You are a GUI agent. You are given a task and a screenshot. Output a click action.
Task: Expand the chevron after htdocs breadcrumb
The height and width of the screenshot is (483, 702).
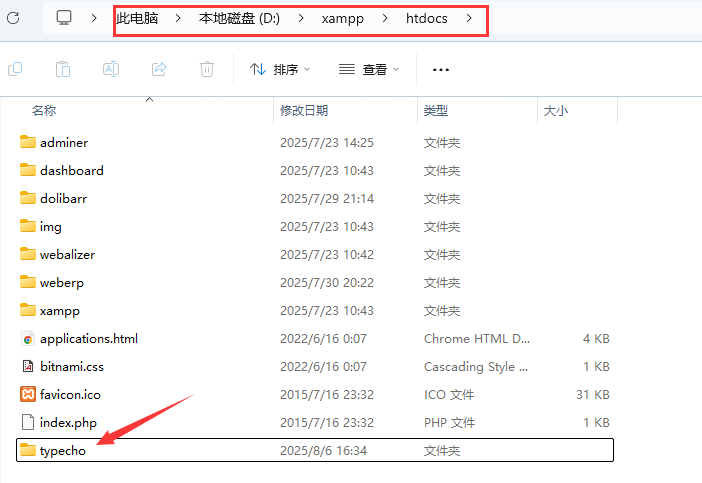point(469,18)
